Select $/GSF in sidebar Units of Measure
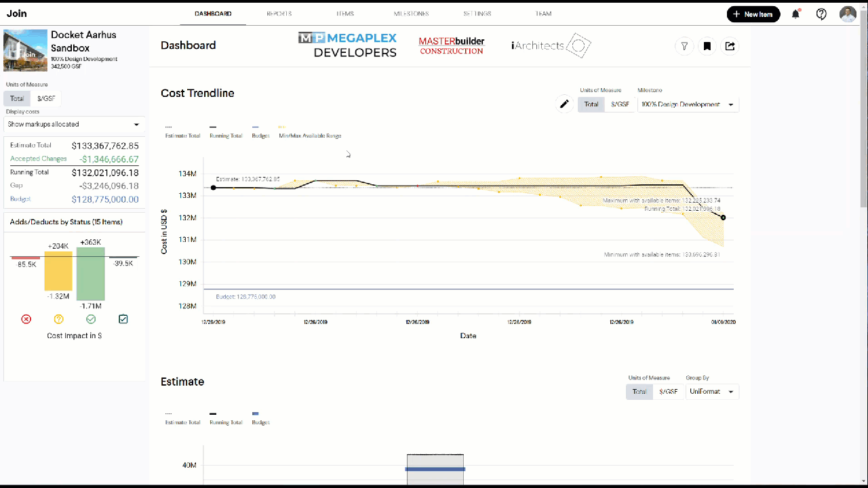 pos(46,98)
